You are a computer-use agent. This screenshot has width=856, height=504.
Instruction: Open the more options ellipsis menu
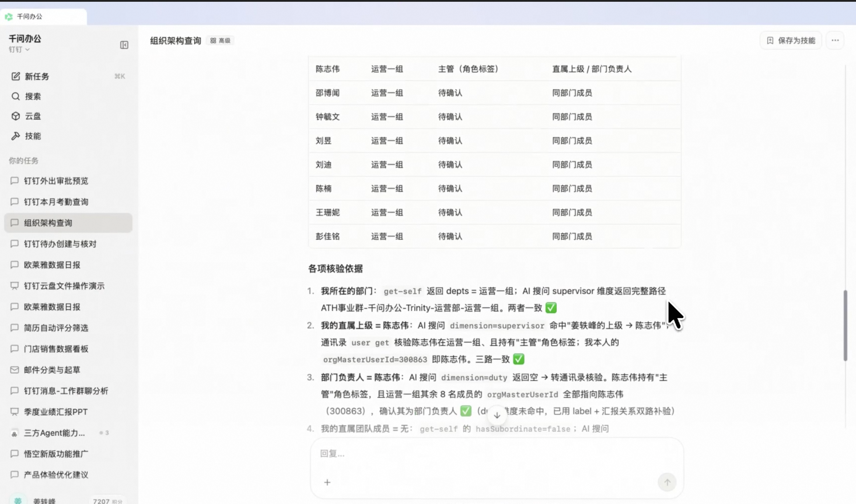click(835, 41)
